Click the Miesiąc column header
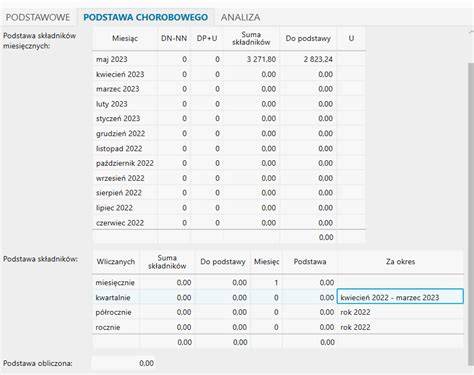This screenshot has height=375, width=474. 125,39
